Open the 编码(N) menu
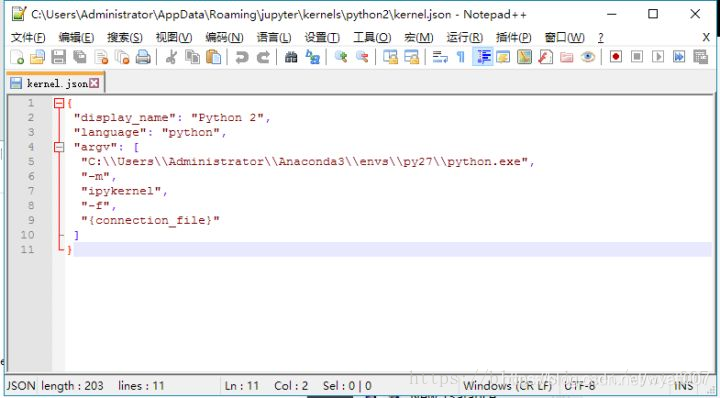Viewport: 720px width, 398px height. 224,38
